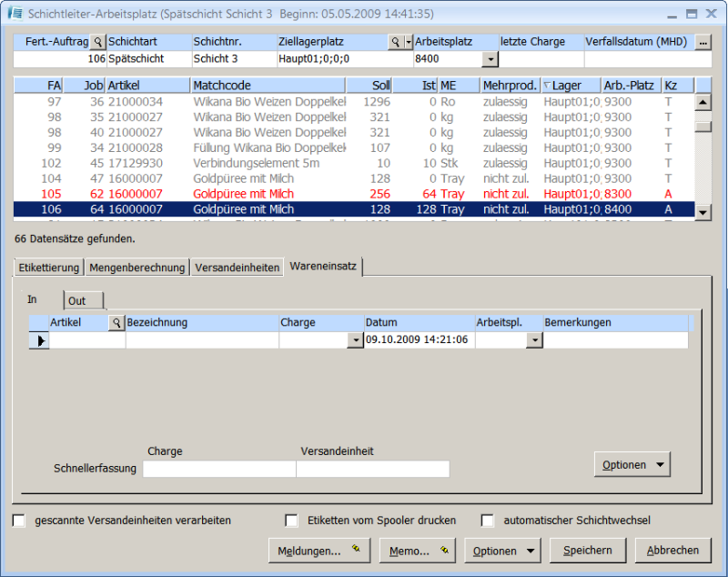Click the Fert.-Auftrag search magnifier icon
The height and width of the screenshot is (577, 728).
click(98, 42)
